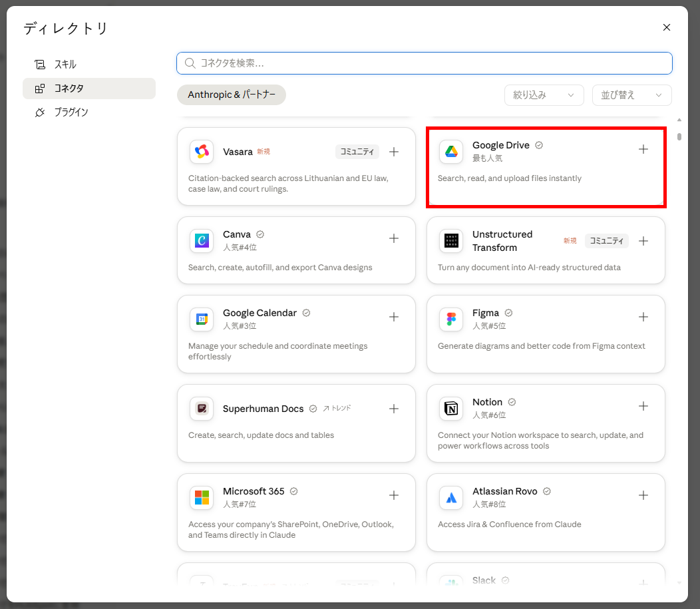Open the 絞り込み filter dropdown
This screenshot has height=609, width=700.
(x=544, y=95)
